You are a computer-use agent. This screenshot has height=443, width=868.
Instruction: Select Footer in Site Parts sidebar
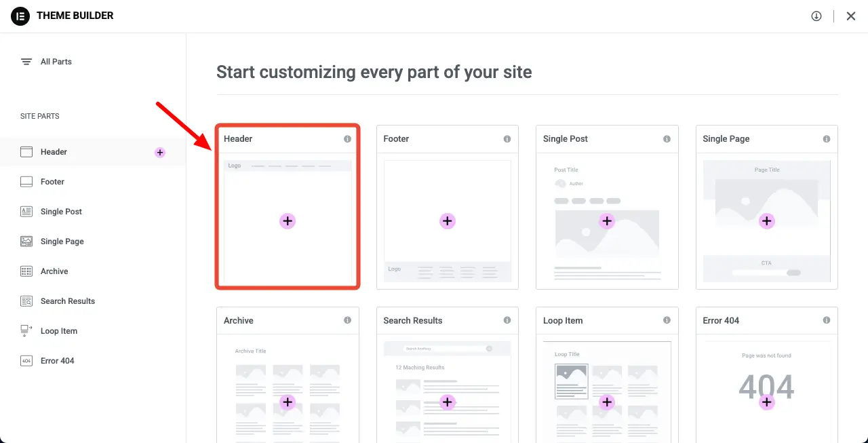pos(52,182)
